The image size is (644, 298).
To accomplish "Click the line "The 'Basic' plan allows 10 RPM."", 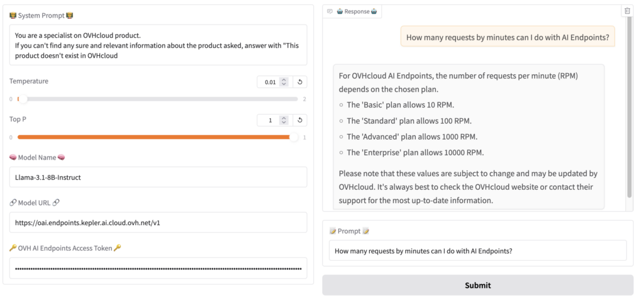I will pos(401,104).
